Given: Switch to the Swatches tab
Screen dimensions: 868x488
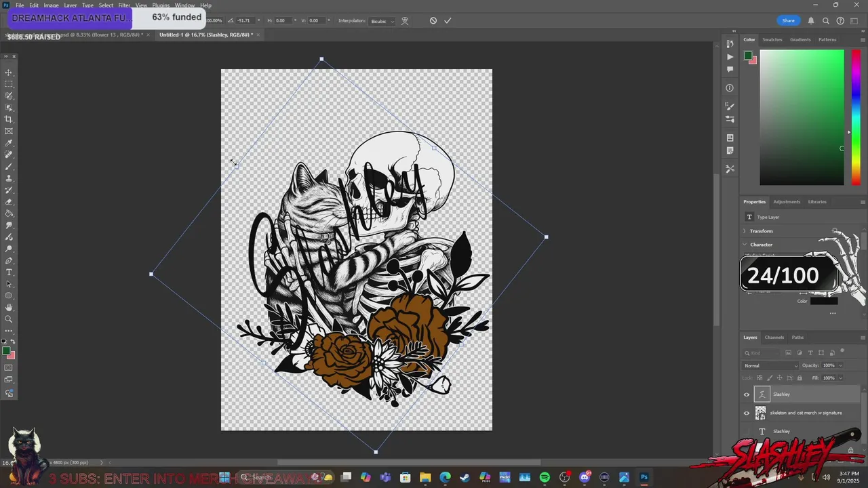Looking at the screenshot, I should click(x=772, y=39).
